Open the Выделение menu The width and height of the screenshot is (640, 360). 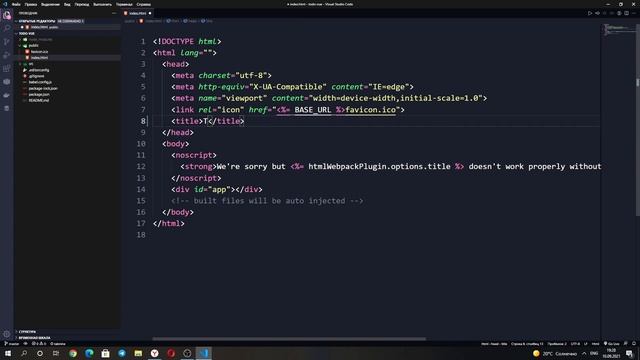(50, 4)
